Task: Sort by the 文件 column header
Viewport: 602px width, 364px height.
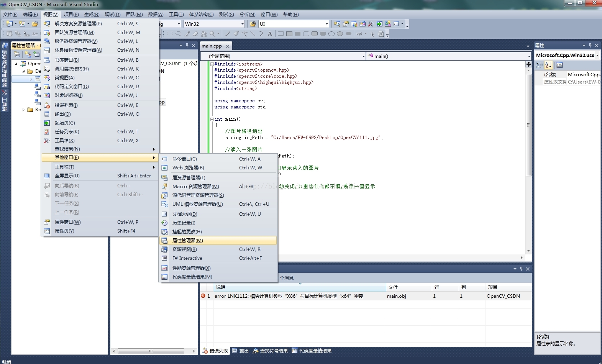Action: pos(408,287)
